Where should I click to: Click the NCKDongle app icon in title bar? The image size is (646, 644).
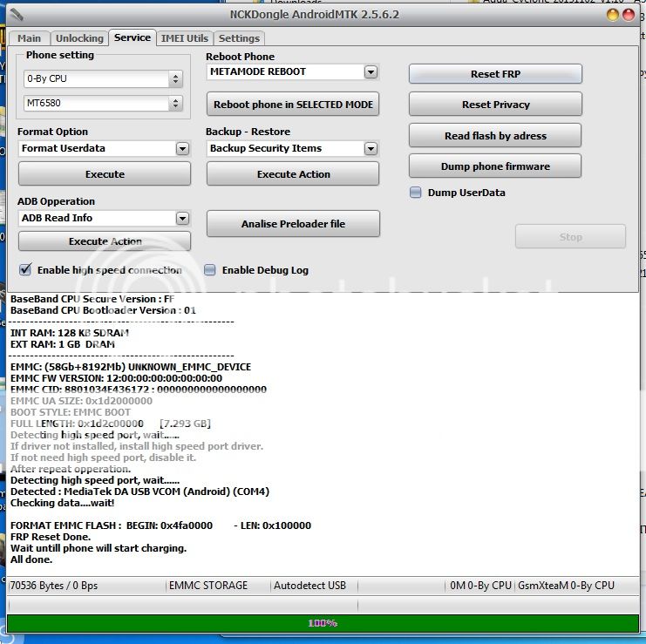pyautogui.click(x=17, y=15)
